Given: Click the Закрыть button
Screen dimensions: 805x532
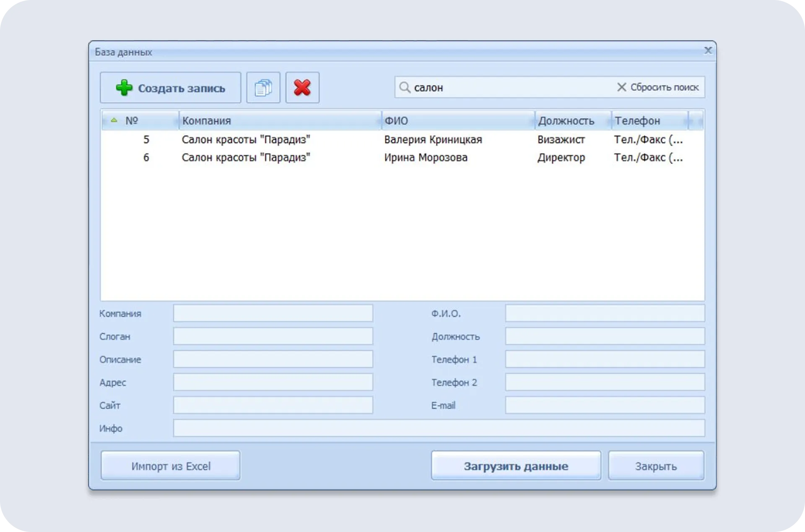Looking at the screenshot, I should 656,466.
